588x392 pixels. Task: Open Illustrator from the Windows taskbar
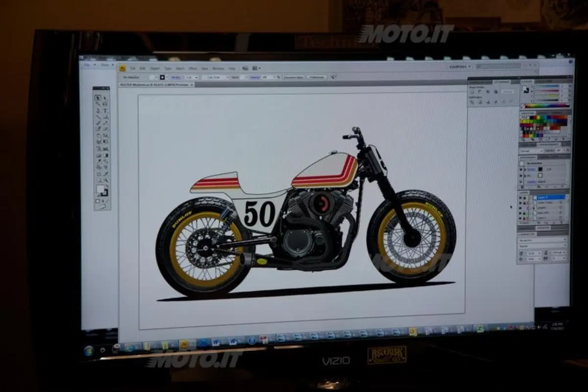click(x=184, y=344)
